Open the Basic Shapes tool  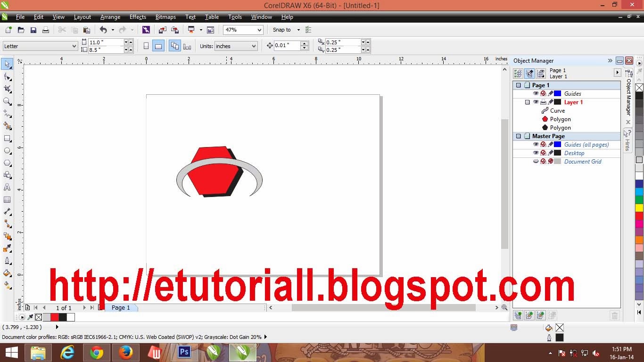click(x=7, y=175)
